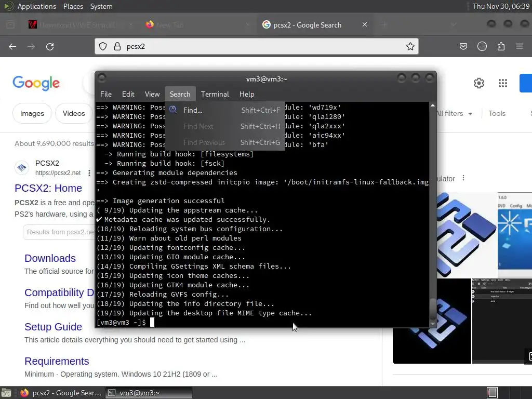Open the Requirements sitelink
The height and width of the screenshot is (399, 532).
point(57,361)
